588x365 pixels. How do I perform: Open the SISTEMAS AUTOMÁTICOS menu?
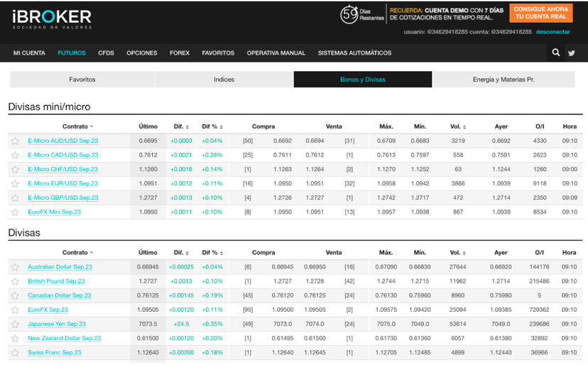[354, 53]
